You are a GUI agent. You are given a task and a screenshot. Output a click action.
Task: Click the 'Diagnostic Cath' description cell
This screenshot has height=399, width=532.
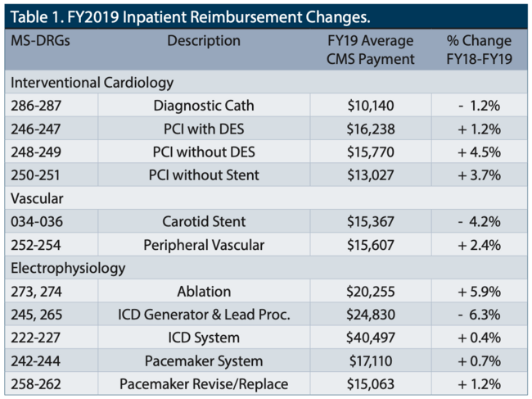point(204,105)
